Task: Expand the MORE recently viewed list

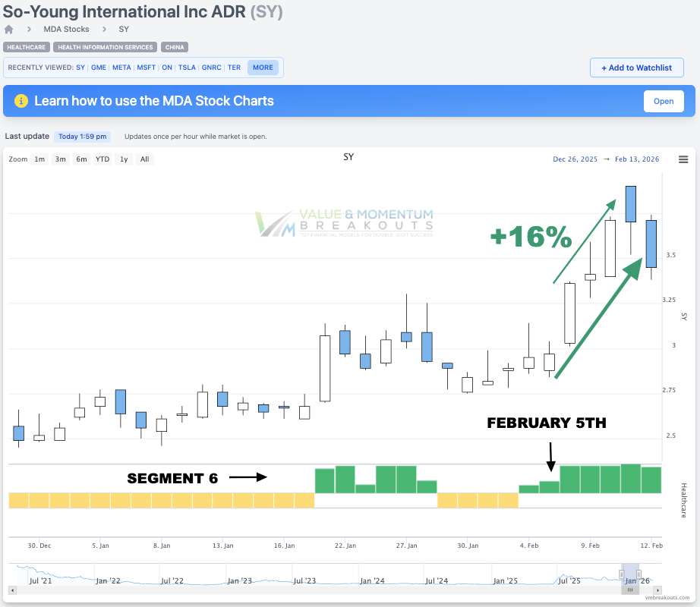Action: pyautogui.click(x=263, y=68)
